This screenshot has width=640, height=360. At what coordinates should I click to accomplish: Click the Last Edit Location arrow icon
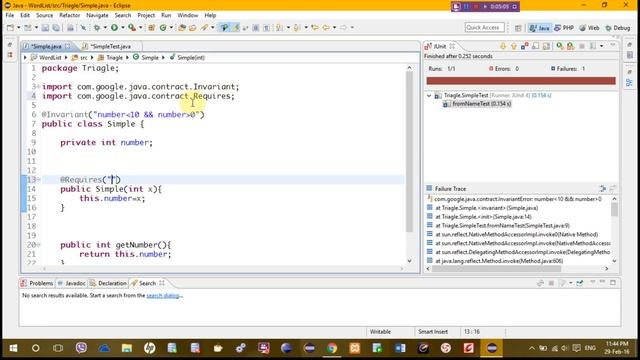[x=315, y=28]
